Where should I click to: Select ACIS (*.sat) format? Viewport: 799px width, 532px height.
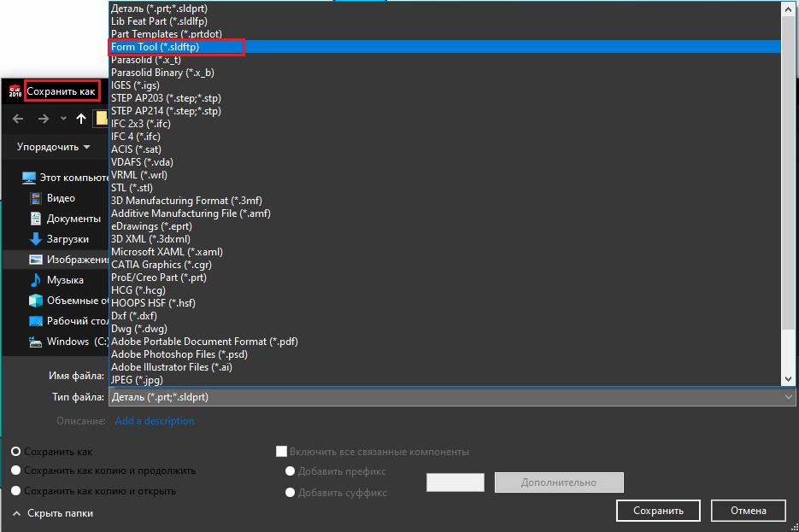445,149
